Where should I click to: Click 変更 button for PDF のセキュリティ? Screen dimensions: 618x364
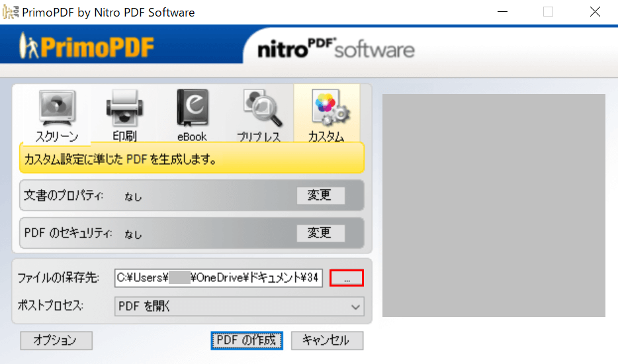pos(320,233)
